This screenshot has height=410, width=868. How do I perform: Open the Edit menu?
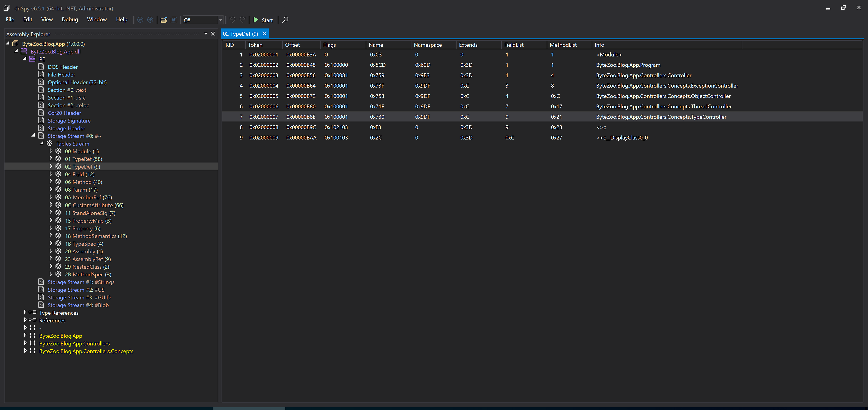pyautogui.click(x=28, y=20)
